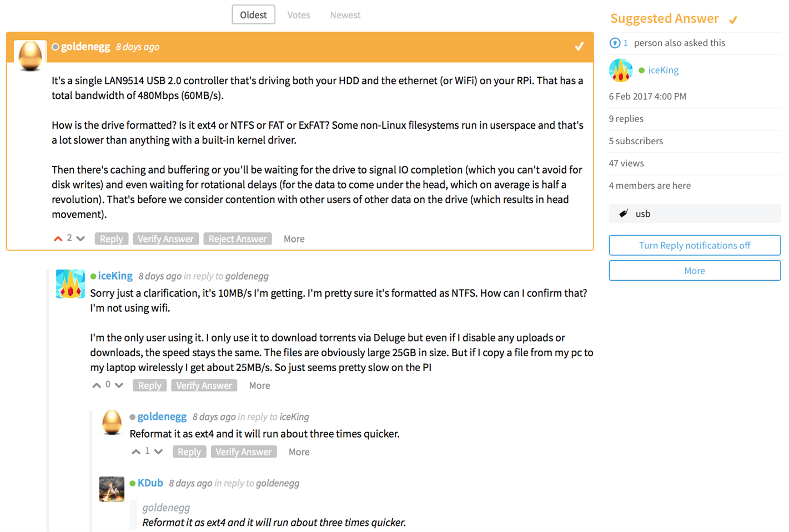The width and height of the screenshot is (789, 532).
Task: Reply to goldenegg's ext4 suggestion
Action: [189, 452]
